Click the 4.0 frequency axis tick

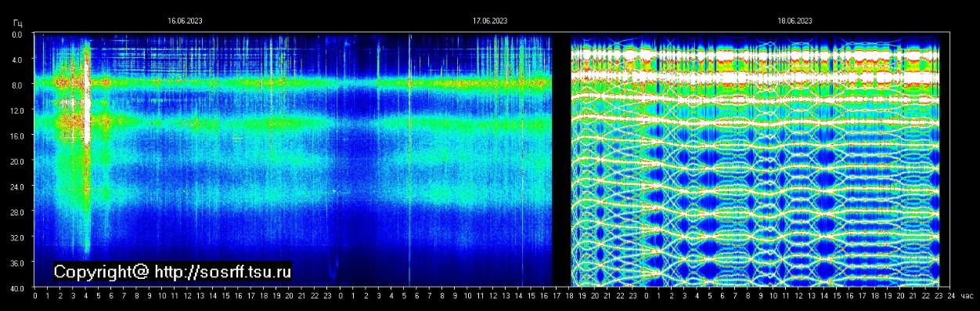click(x=17, y=60)
